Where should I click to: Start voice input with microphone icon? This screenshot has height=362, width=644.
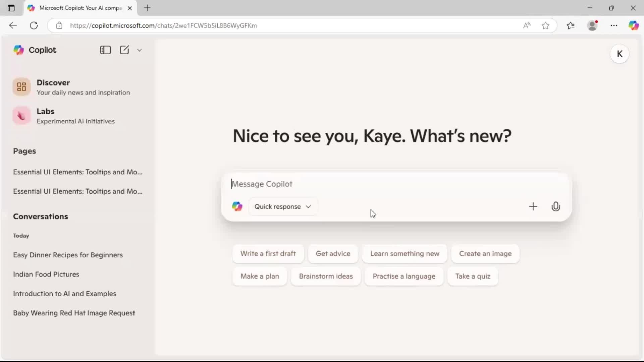556,206
